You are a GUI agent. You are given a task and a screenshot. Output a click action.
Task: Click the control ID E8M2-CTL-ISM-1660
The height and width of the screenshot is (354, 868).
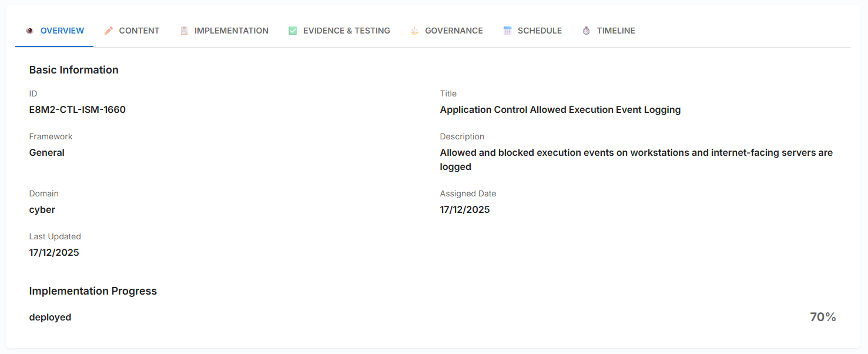pos(78,109)
